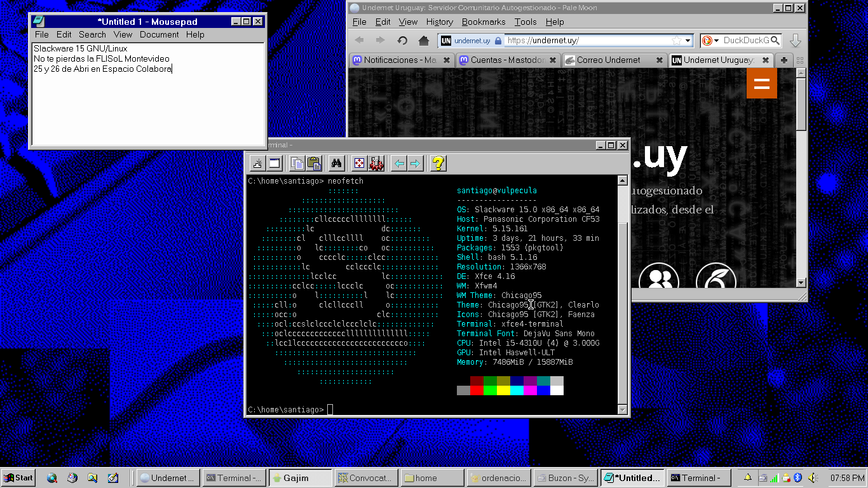Toggle the volume speaker icon in tray
Image resolution: width=868 pixels, height=488 pixels.
click(x=813, y=478)
